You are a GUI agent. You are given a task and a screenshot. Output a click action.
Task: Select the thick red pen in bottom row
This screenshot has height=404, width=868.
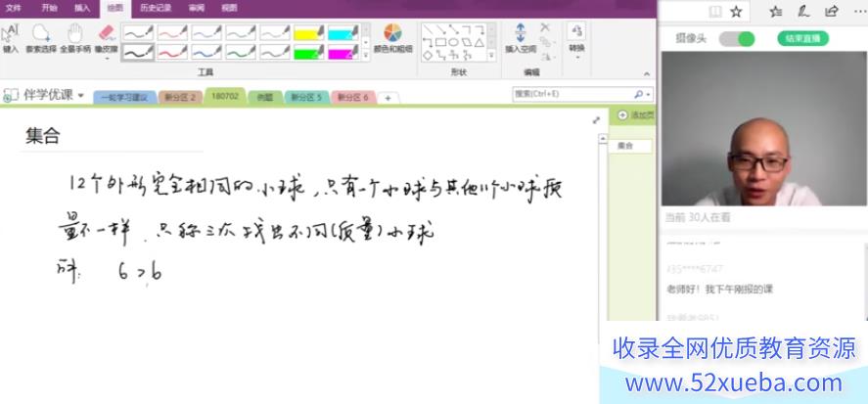(172, 52)
